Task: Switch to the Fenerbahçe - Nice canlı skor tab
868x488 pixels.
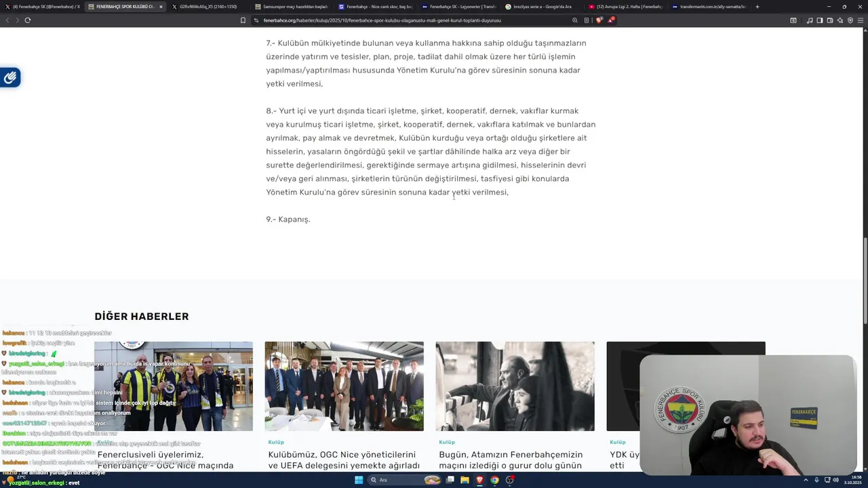Action: (x=374, y=7)
